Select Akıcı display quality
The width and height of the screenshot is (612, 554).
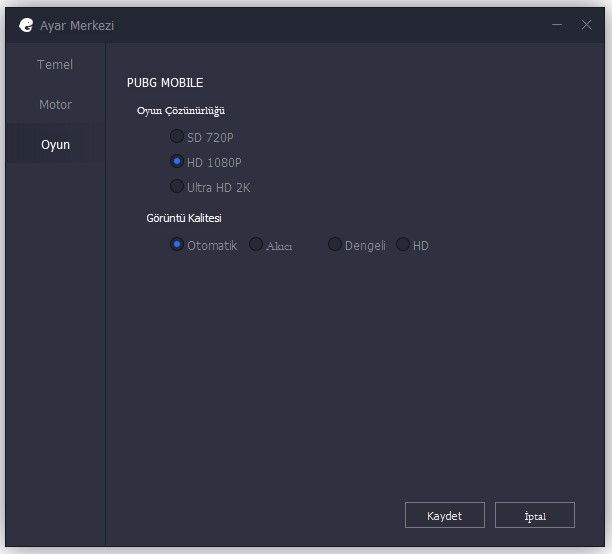tap(256, 244)
